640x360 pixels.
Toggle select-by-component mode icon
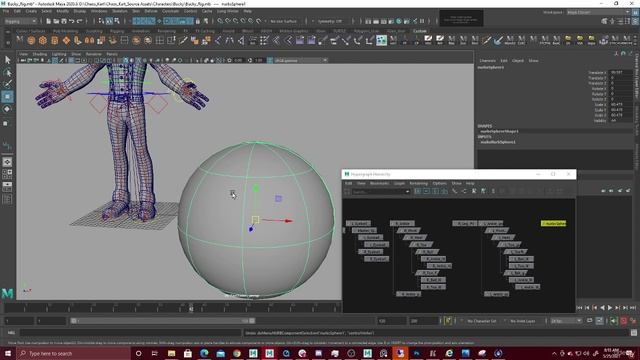(117, 21)
